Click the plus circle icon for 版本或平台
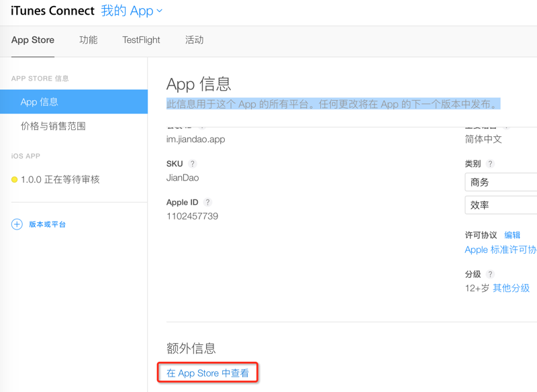The width and height of the screenshot is (537, 392). (17, 224)
